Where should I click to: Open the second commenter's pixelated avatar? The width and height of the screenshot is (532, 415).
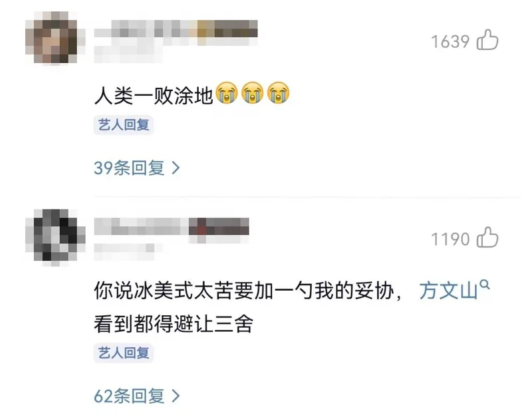pyautogui.click(x=55, y=236)
